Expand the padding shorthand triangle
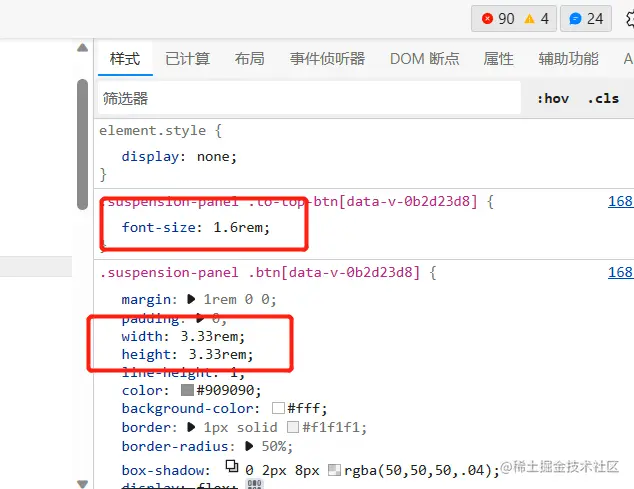 (x=200, y=318)
